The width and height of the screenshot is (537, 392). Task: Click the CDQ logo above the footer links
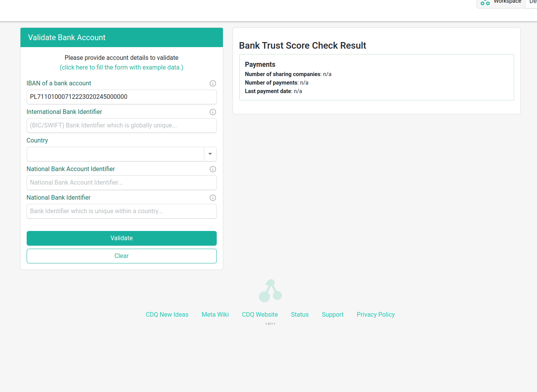coord(270,291)
